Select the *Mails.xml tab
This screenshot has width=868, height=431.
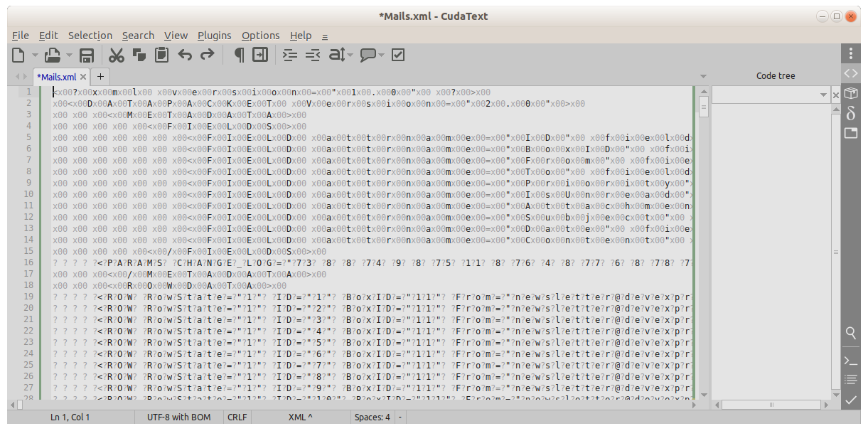click(x=56, y=77)
